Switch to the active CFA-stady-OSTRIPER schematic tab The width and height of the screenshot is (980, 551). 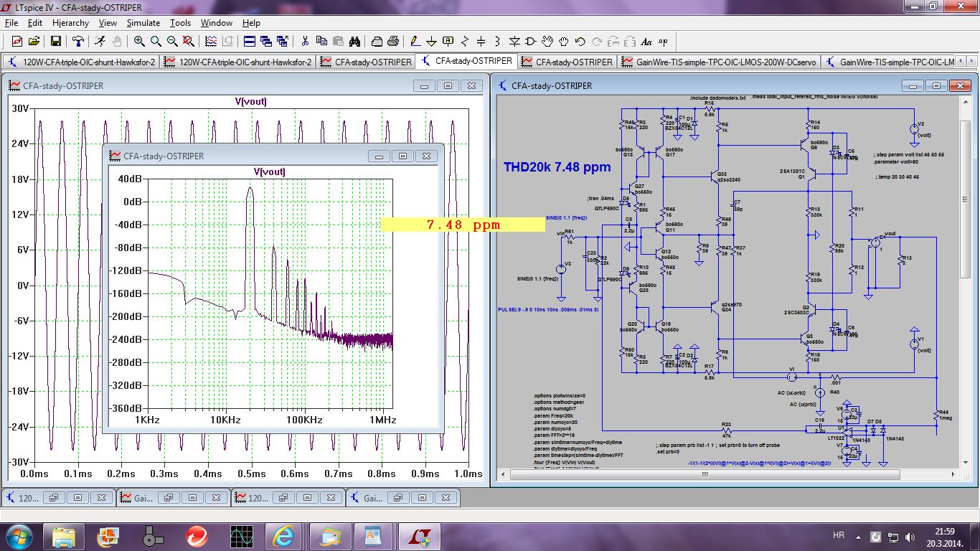tap(467, 61)
